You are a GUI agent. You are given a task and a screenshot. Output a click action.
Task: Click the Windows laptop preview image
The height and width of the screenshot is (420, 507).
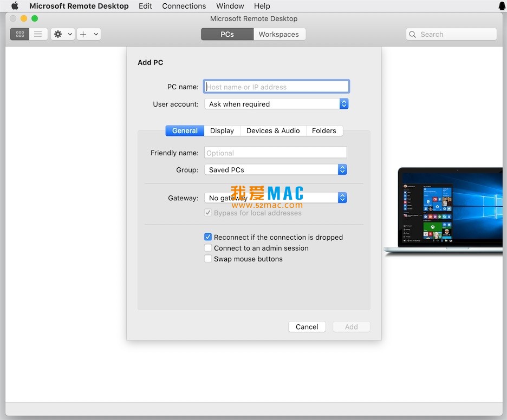point(445,211)
